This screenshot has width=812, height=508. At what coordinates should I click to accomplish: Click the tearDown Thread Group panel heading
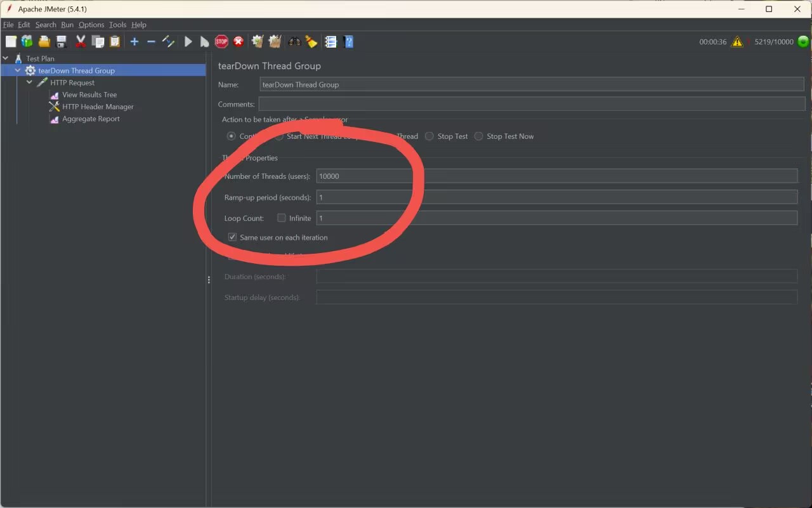point(270,66)
